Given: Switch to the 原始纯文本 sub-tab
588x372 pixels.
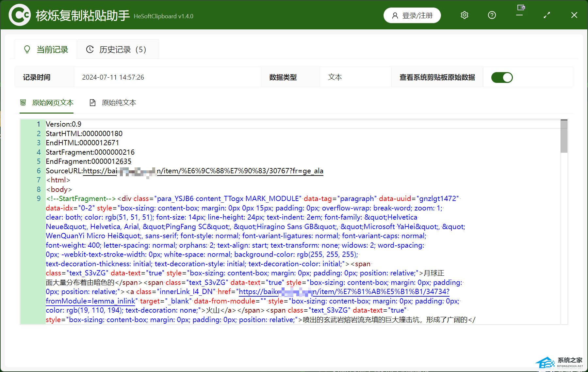Looking at the screenshot, I should (x=113, y=103).
